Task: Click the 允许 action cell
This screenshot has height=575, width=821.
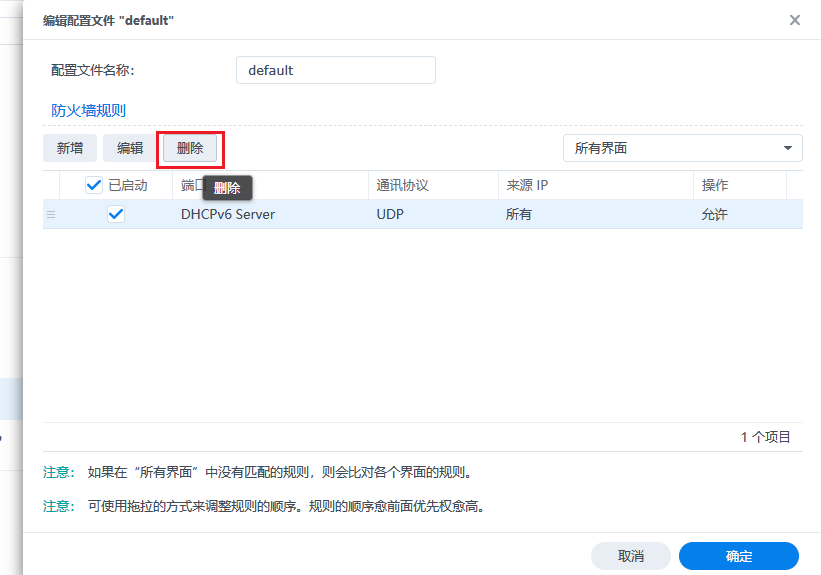Action: pyautogui.click(x=715, y=214)
